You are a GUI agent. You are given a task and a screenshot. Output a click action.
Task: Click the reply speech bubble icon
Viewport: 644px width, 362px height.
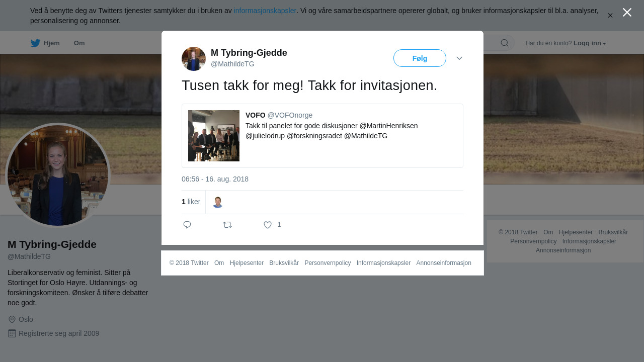click(x=187, y=225)
